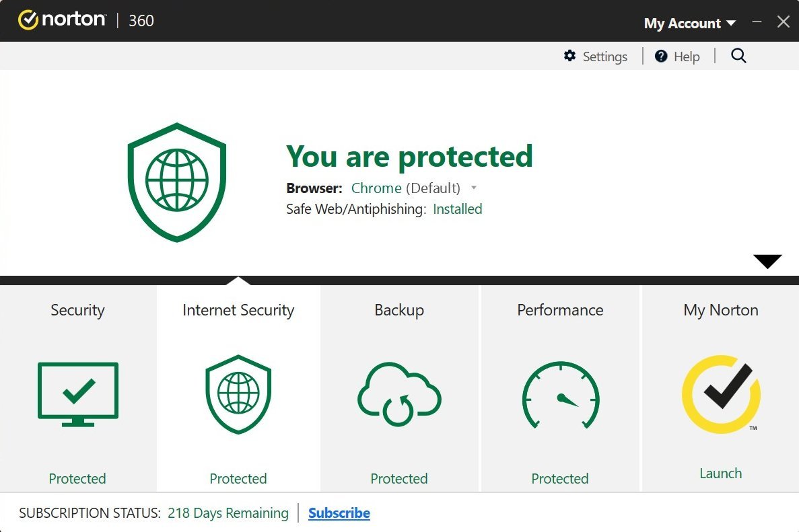
Task: Click the Internet Security shield globe icon
Action: (x=238, y=393)
